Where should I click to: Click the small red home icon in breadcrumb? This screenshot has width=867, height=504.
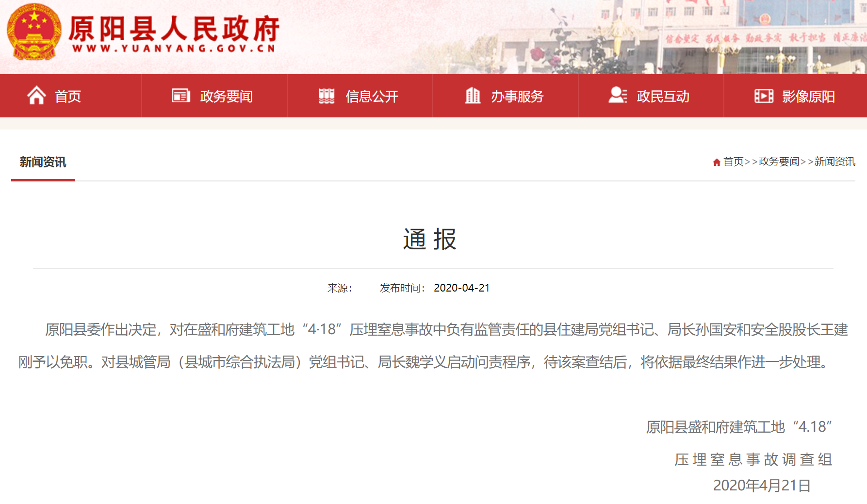[x=717, y=162]
